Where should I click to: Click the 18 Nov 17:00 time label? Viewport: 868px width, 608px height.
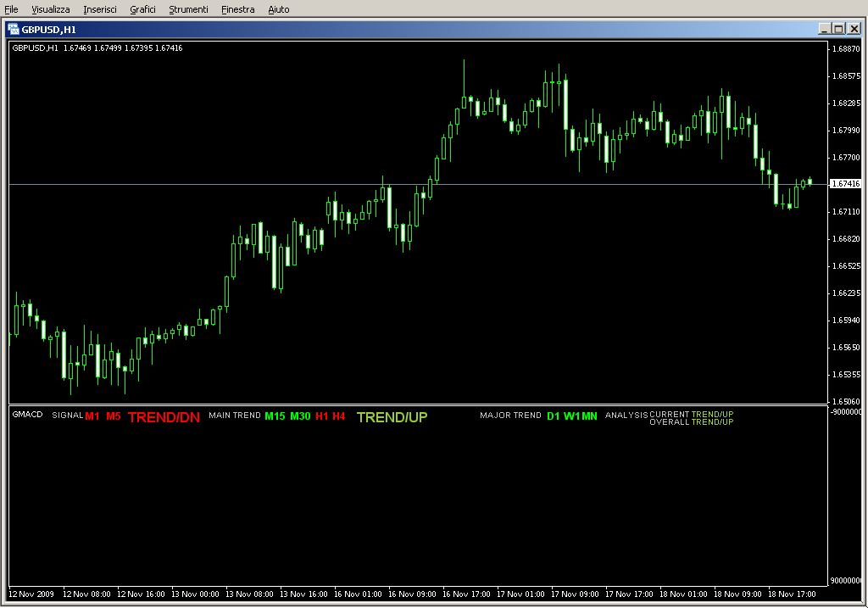pos(792,594)
